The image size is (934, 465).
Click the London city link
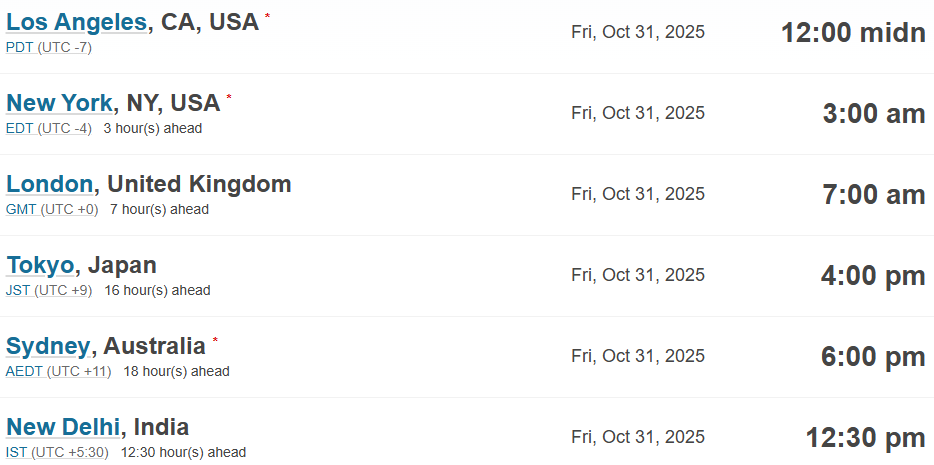coord(50,184)
